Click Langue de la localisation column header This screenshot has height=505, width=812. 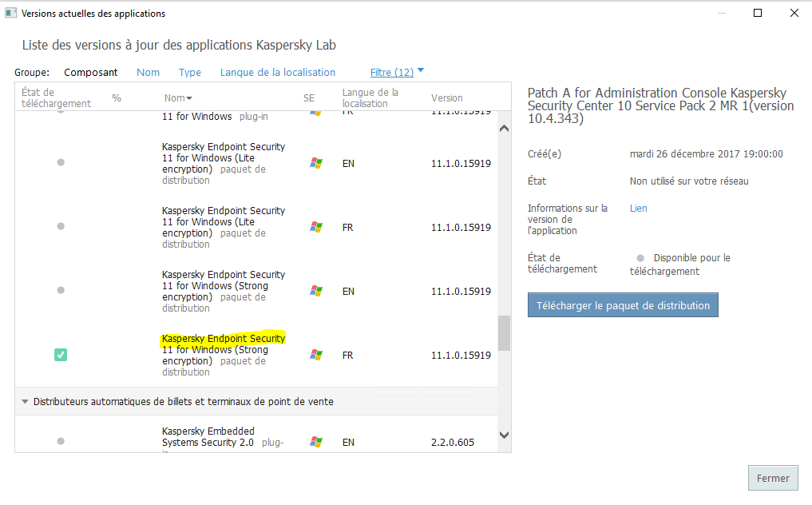click(x=370, y=98)
